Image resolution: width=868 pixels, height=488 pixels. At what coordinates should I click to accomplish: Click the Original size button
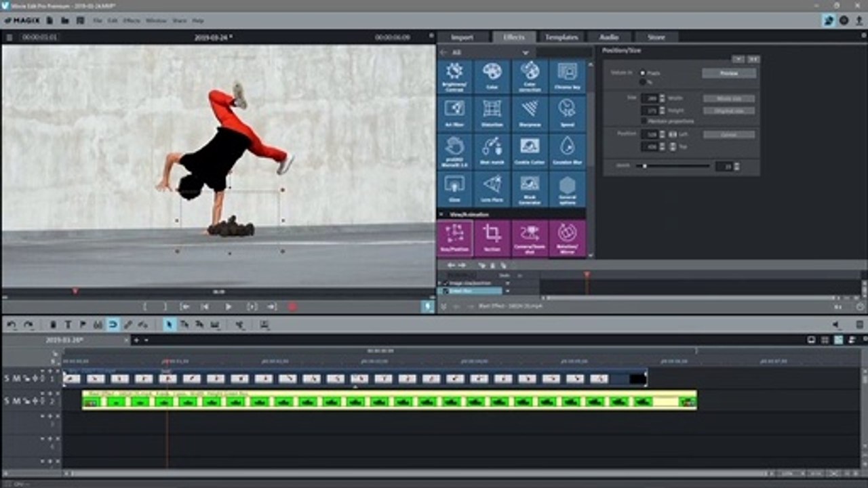click(729, 110)
